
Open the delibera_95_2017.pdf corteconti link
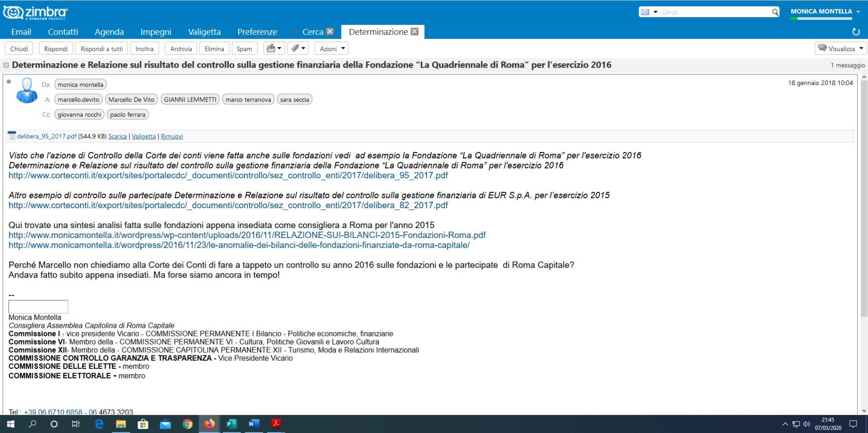[x=228, y=175]
